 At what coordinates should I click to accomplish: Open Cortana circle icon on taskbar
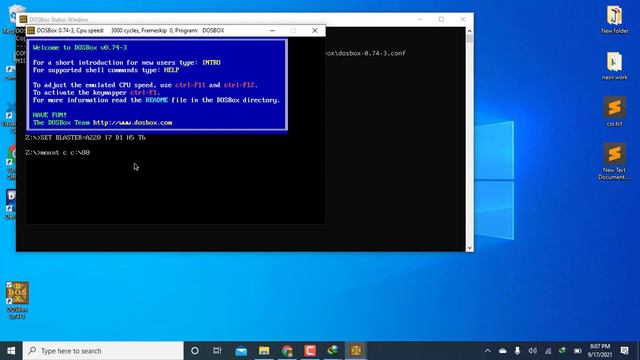pyautogui.click(x=195, y=351)
